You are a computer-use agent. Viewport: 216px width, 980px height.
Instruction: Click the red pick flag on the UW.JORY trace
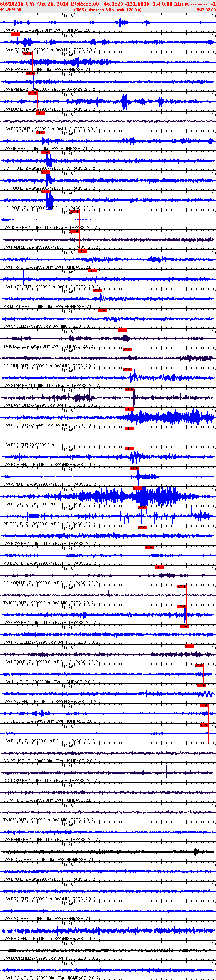pos(75,212)
